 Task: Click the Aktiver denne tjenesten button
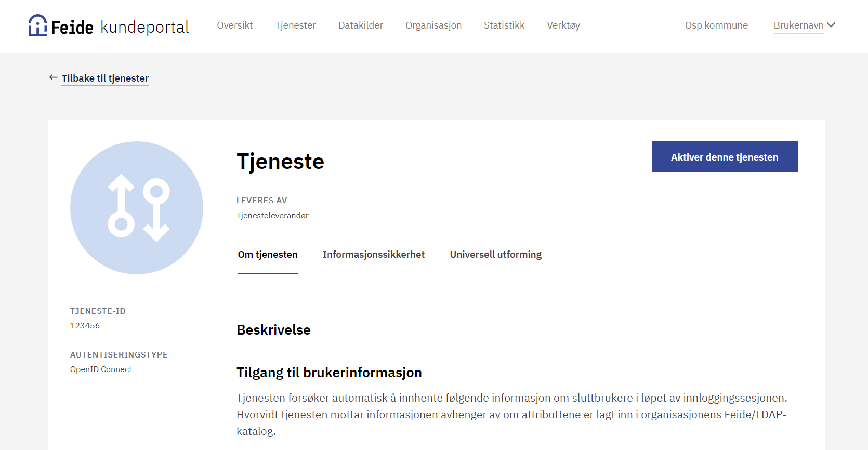tap(725, 157)
